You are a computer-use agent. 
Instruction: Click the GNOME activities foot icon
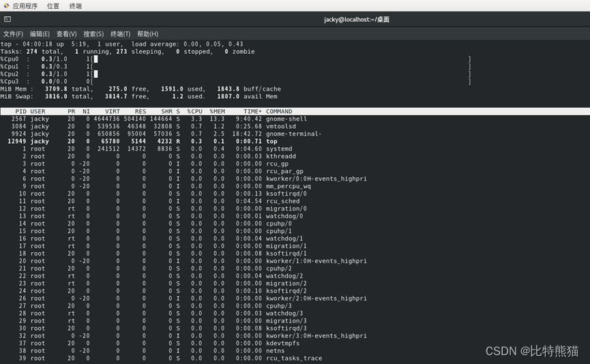point(6,6)
